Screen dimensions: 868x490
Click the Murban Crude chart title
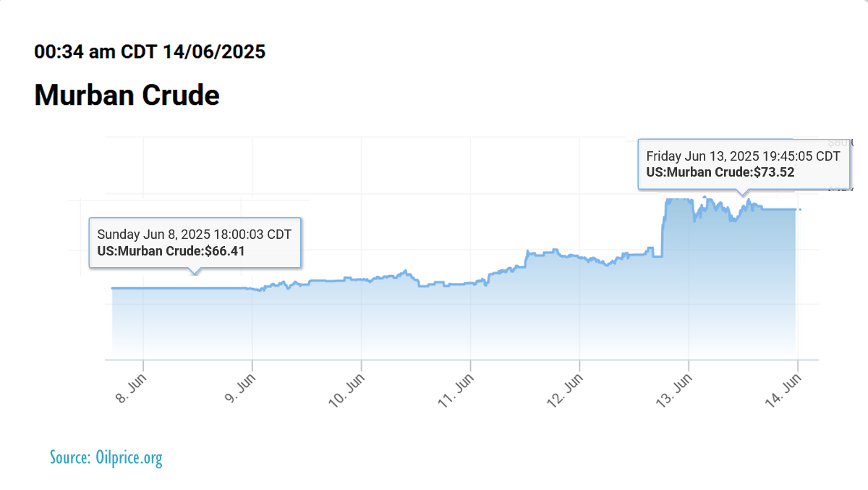[x=127, y=95]
